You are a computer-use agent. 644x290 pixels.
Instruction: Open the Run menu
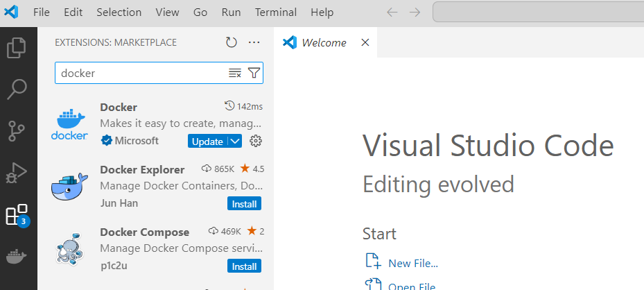coord(232,12)
